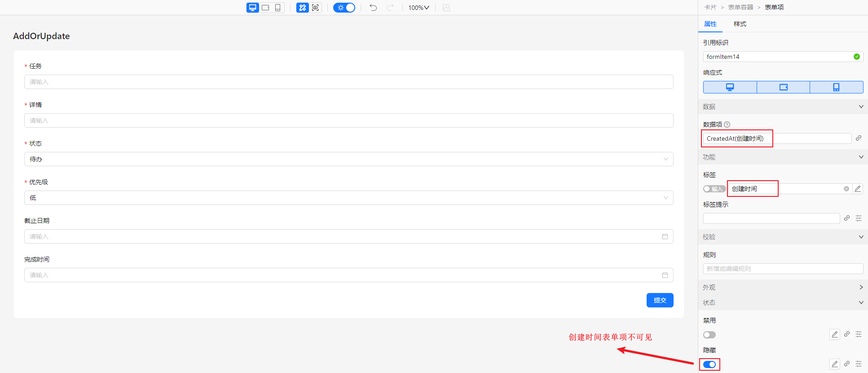Click the eye preview mode icon

pos(315,8)
